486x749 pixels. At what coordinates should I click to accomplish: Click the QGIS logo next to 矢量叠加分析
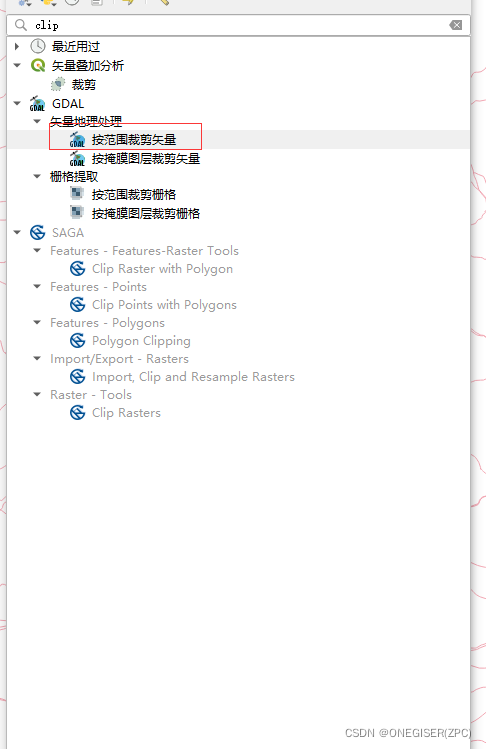coord(38,65)
